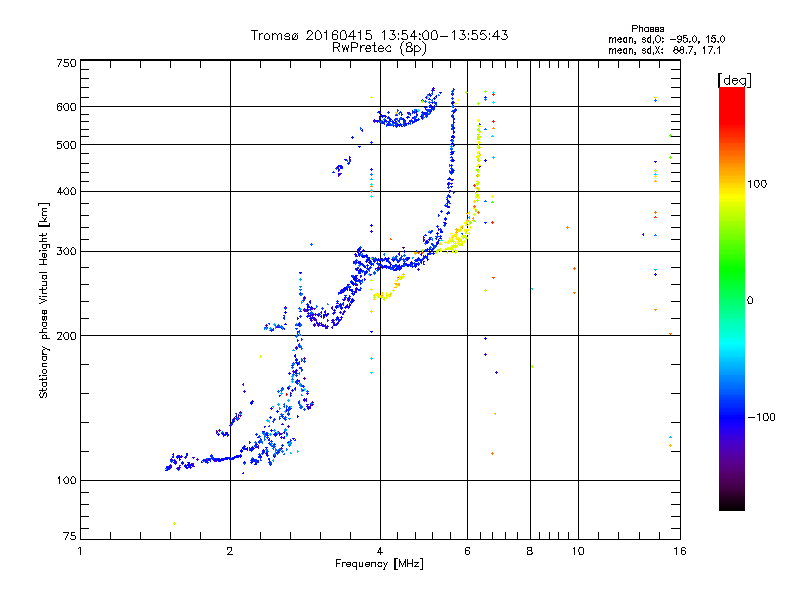Click the yellow trace segment just below 4 MHz
This screenshot has height=600, width=800.
(388, 288)
